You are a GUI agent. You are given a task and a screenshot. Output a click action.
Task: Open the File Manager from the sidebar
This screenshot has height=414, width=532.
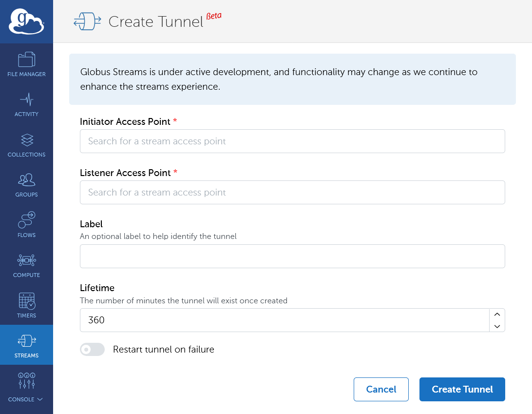coord(26,63)
